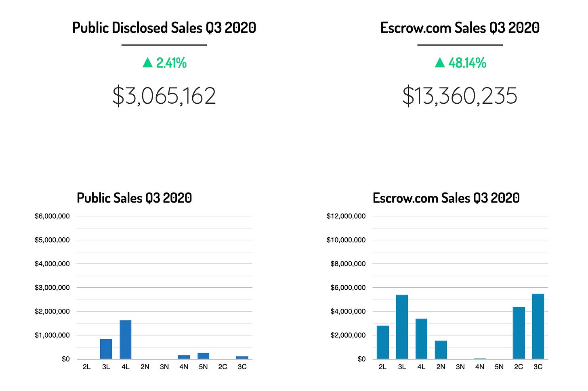This screenshot has height=391, width=588.
Task: Click the 2N bar in Escrow.com chart
Action: point(441,350)
